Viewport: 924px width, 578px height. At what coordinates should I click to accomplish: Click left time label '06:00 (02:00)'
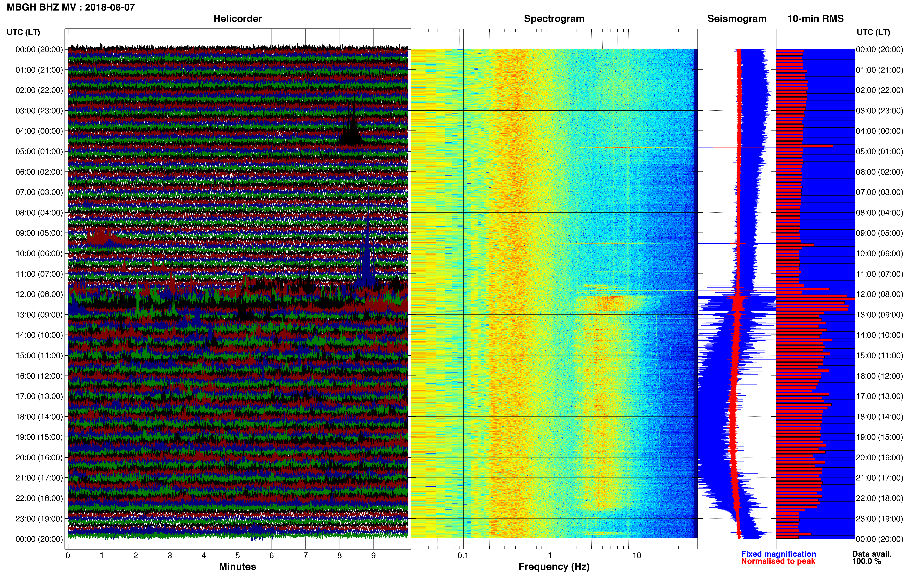point(39,172)
